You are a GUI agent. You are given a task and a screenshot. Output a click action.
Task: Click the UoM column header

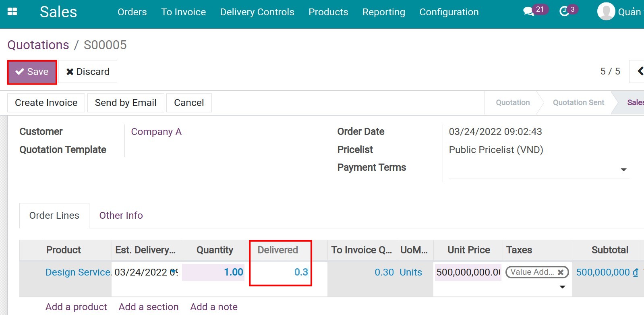point(415,250)
